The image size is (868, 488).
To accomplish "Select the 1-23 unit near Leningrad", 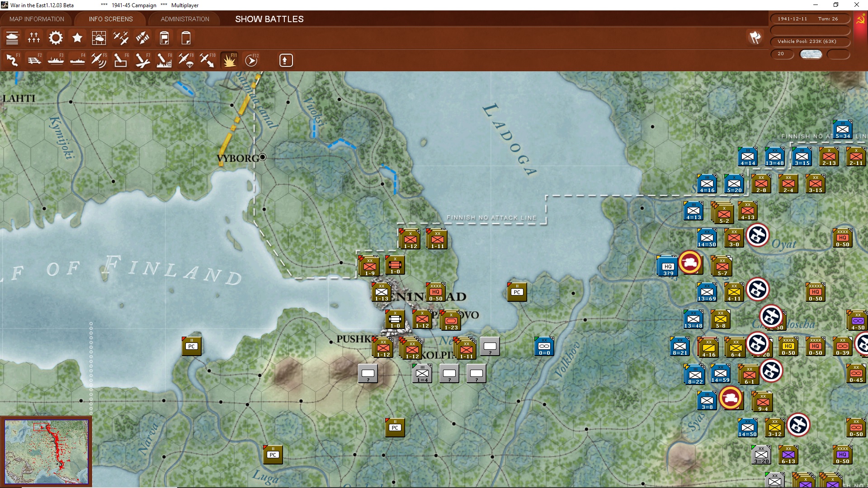I will (x=451, y=320).
